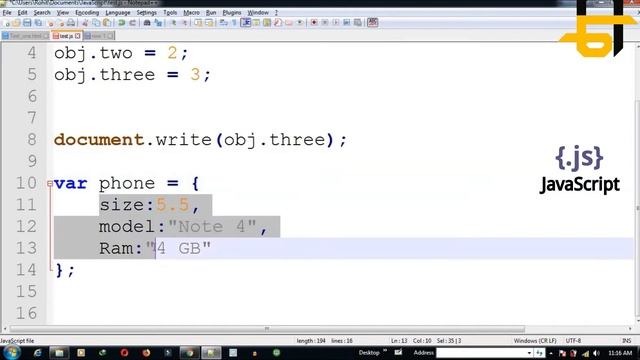This screenshot has width=640, height=360.
Task: Click the 11:16 AM taskbar clock
Action: click(x=620, y=353)
